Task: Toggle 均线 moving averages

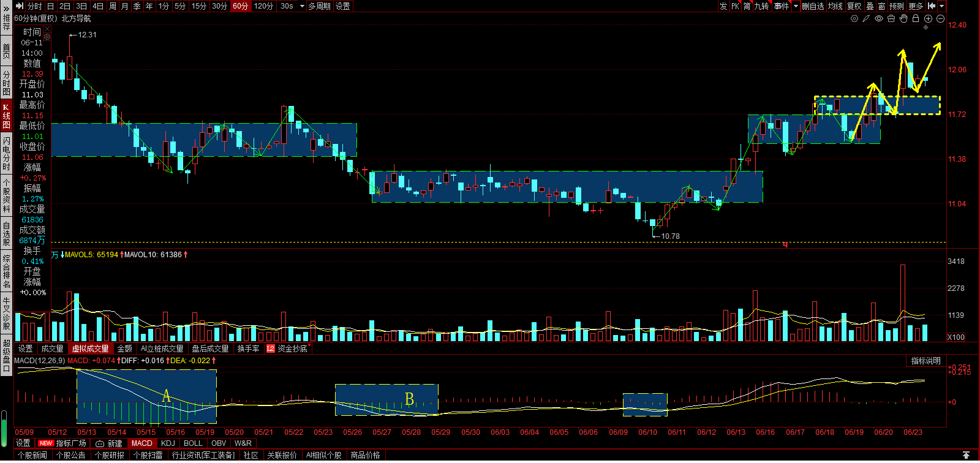Action: (x=835, y=6)
